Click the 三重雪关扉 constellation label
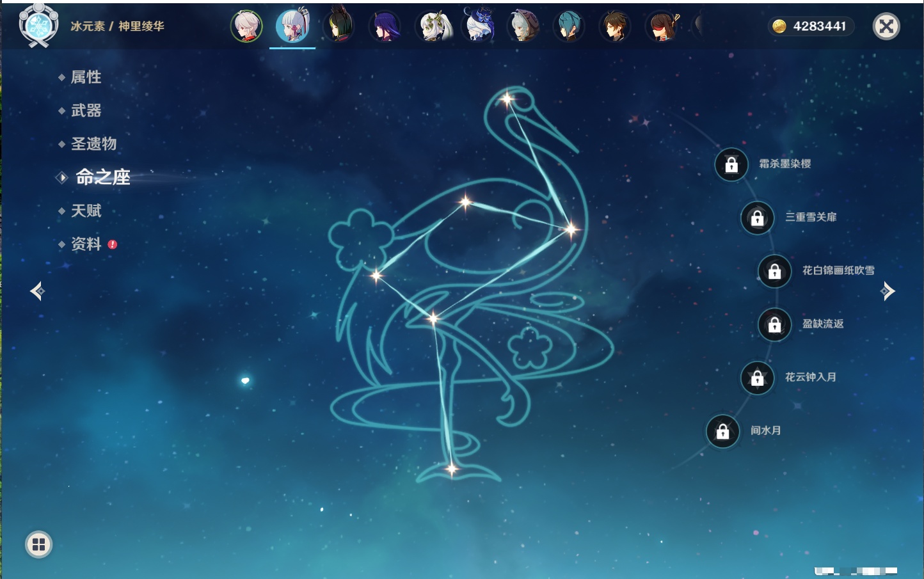 pos(811,217)
